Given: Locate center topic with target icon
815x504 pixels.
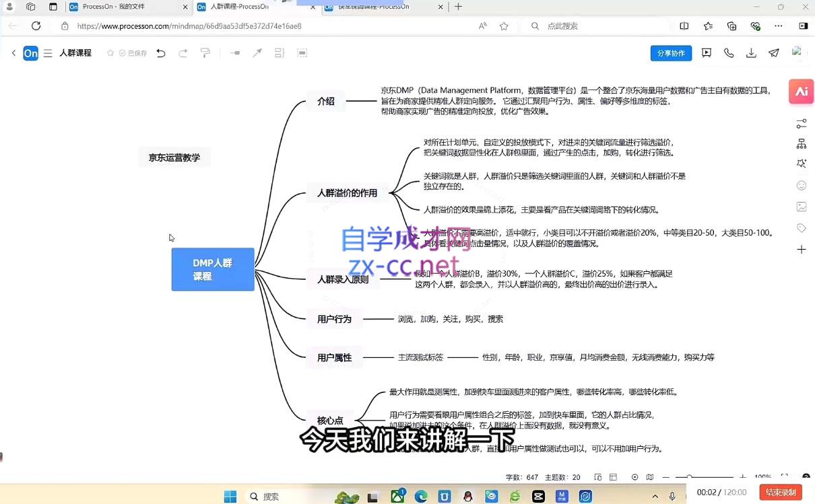Looking at the screenshot, I should click(x=634, y=477).
